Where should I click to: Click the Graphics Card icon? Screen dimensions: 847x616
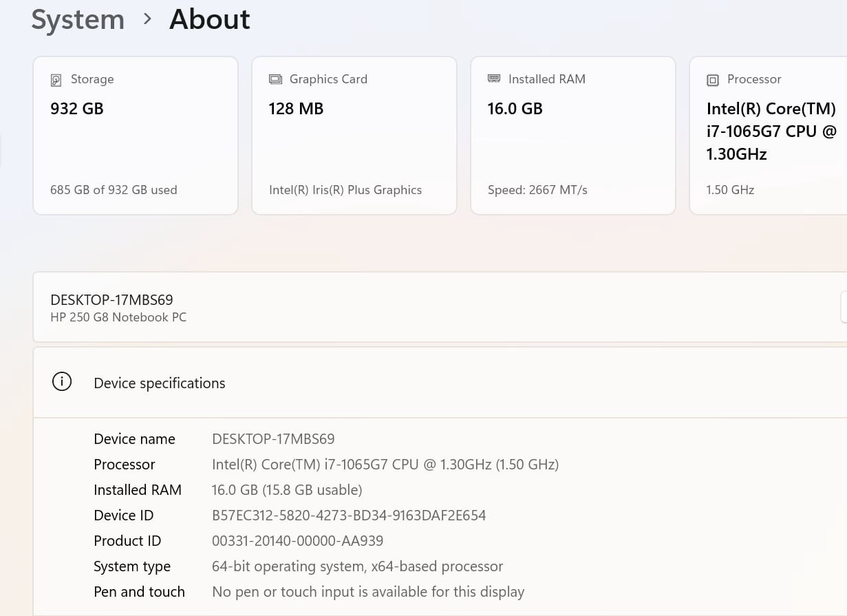point(275,80)
